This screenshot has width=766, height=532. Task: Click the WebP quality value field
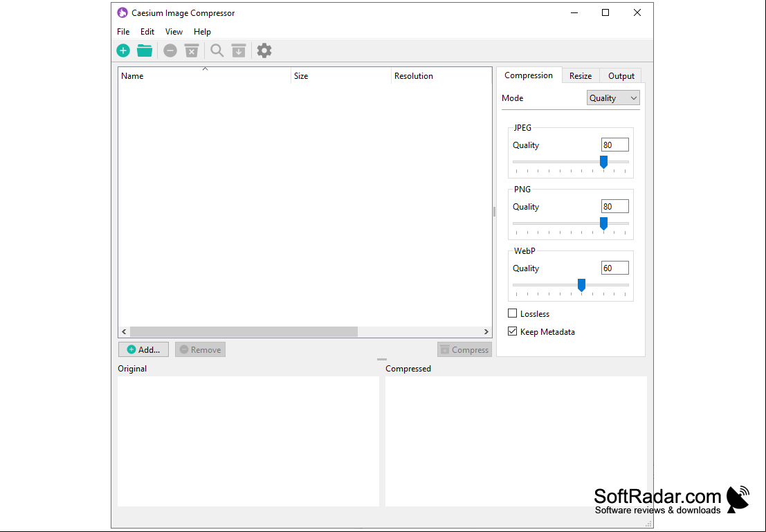point(614,268)
